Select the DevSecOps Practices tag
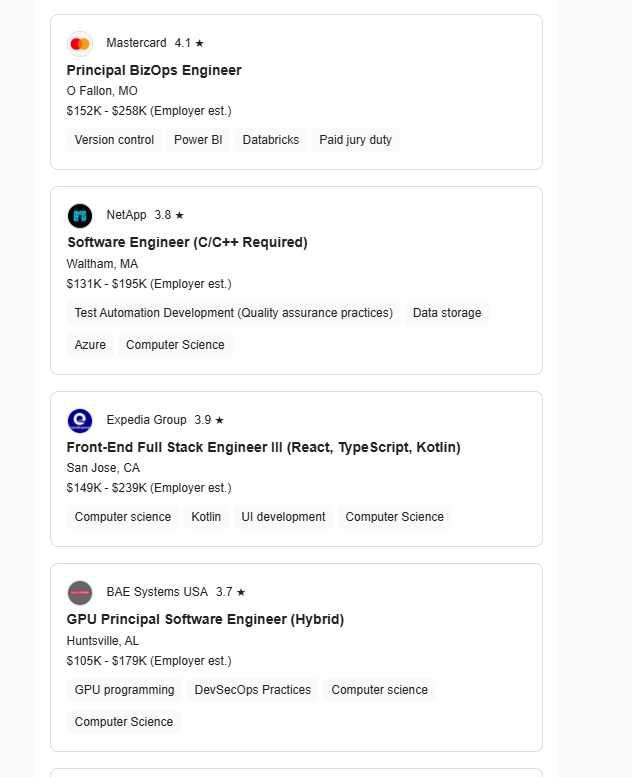632x777 pixels. pyautogui.click(x=252, y=690)
